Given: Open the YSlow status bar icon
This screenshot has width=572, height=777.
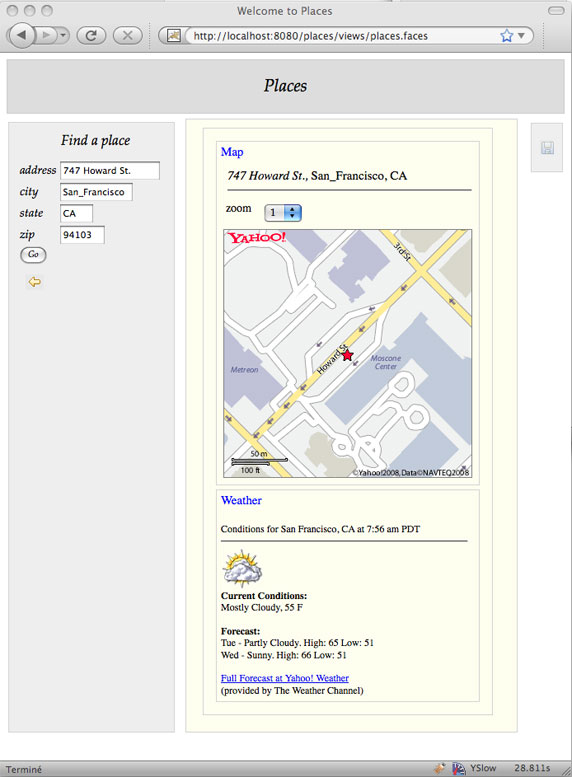Looking at the screenshot, I should [x=459, y=769].
